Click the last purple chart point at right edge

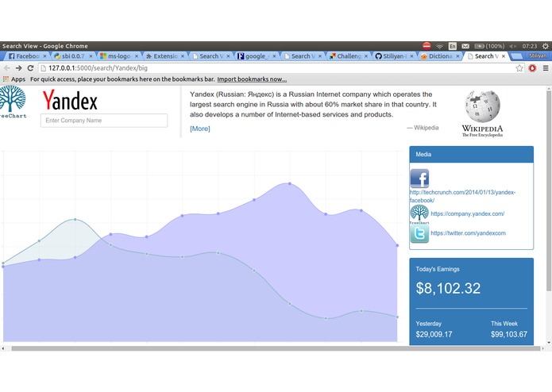coord(397,245)
